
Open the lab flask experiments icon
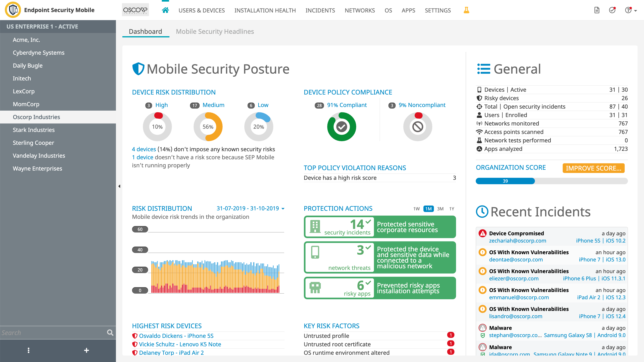tap(466, 10)
